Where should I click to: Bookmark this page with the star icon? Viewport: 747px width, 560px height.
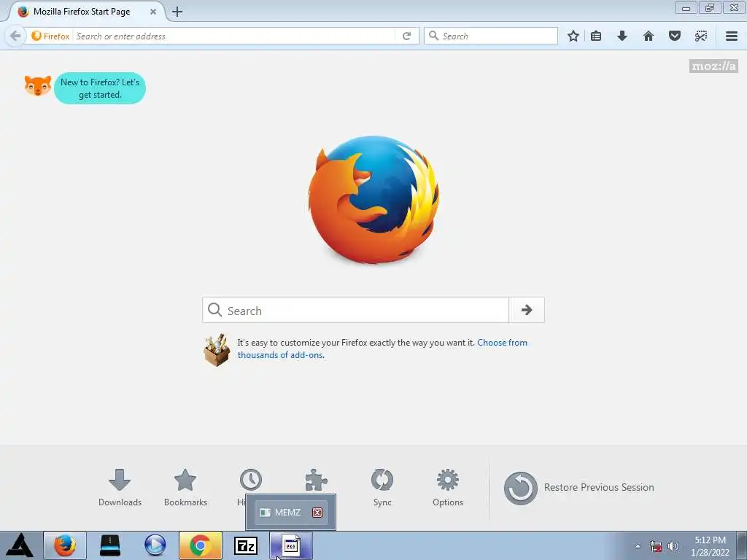tap(573, 36)
